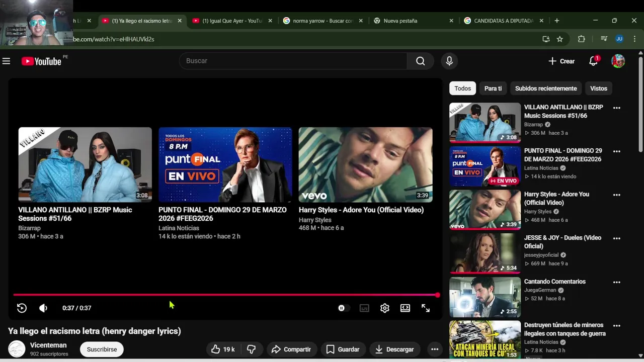The height and width of the screenshot is (362, 644).
Task: Click the address bar URL
Action: pyautogui.click(x=114, y=39)
